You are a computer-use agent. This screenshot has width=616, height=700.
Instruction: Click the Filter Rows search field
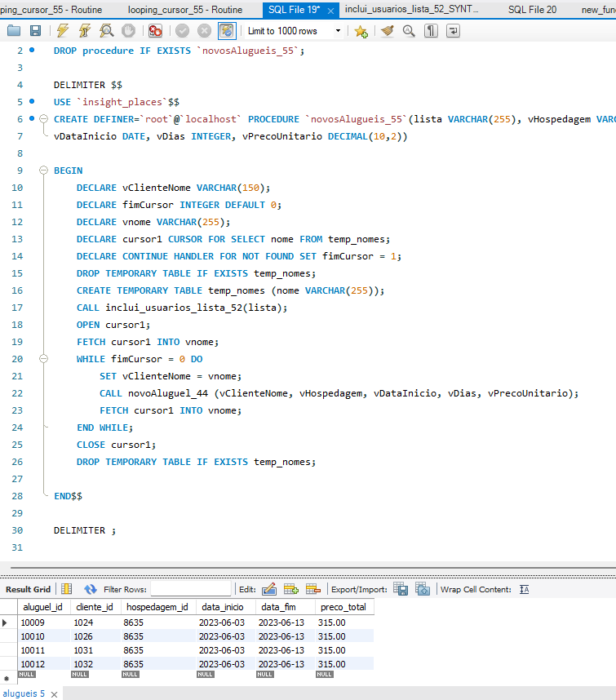tap(191, 589)
